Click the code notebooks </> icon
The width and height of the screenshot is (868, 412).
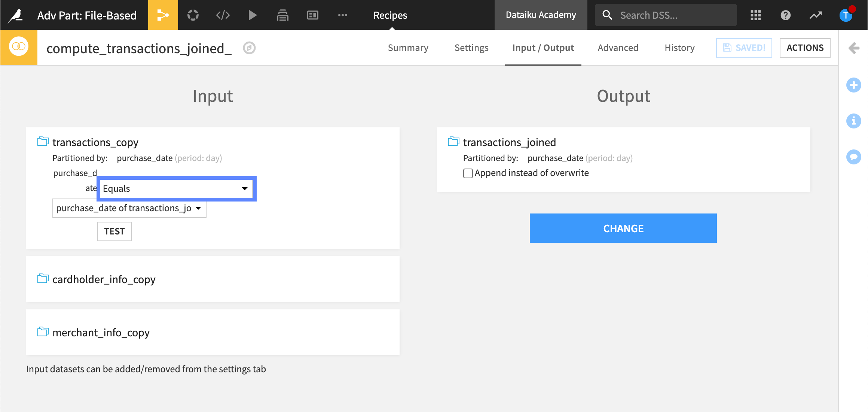(223, 15)
